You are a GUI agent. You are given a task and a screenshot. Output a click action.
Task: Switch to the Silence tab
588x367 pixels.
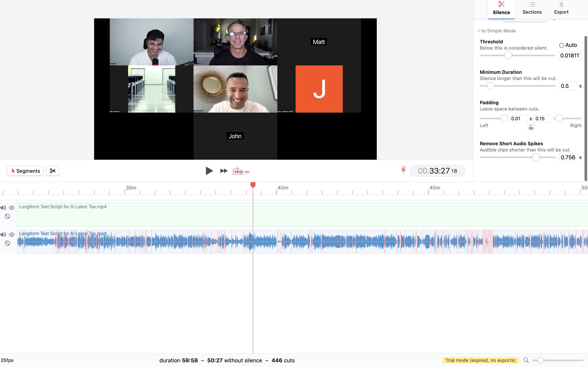[501, 9]
